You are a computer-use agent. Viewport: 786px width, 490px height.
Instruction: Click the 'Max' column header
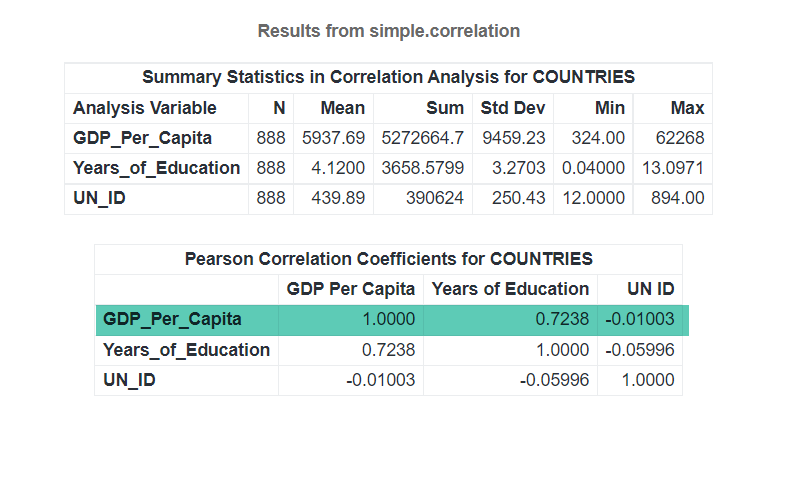click(x=687, y=108)
